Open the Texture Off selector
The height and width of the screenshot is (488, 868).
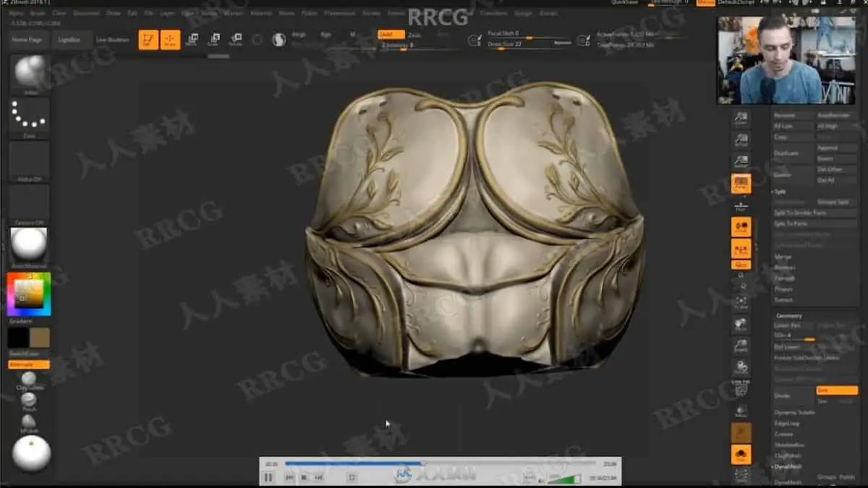pos(30,205)
